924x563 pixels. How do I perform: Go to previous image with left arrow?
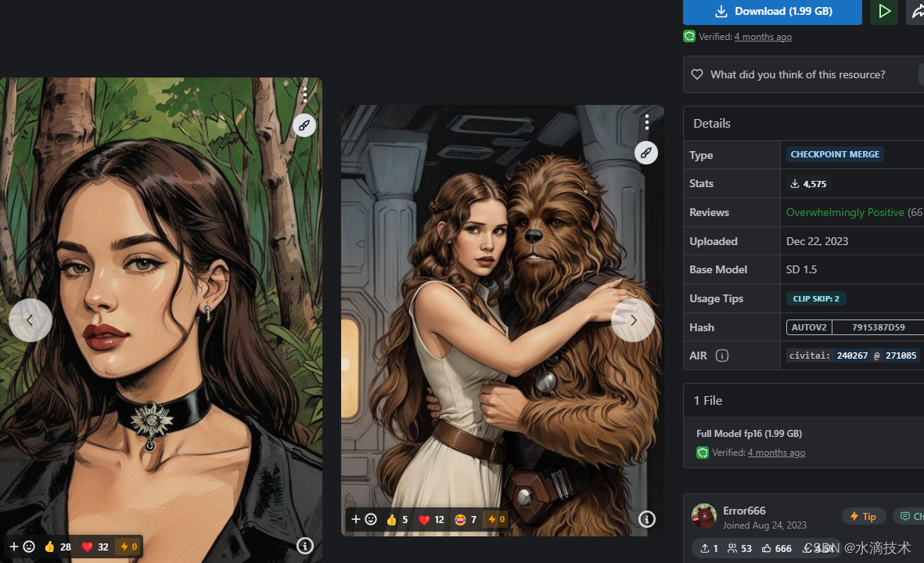click(30, 320)
